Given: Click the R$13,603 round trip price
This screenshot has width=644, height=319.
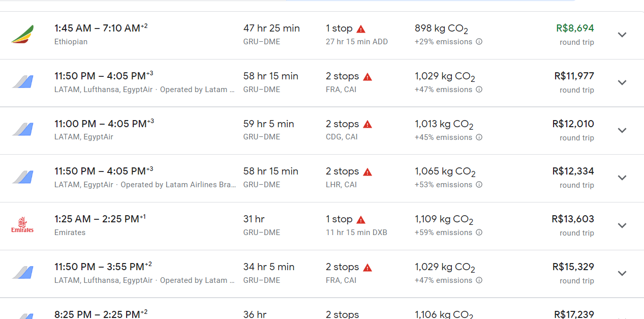Looking at the screenshot, I should [573, 225].
